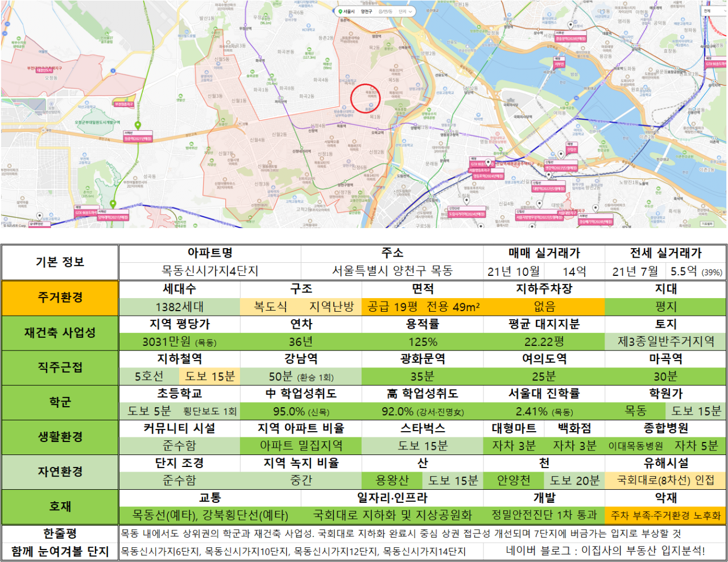This screenshot has width=728, height=562.
Task: Select 양천구 in the location breadcrumb
Action: click(x=366, y=11)
